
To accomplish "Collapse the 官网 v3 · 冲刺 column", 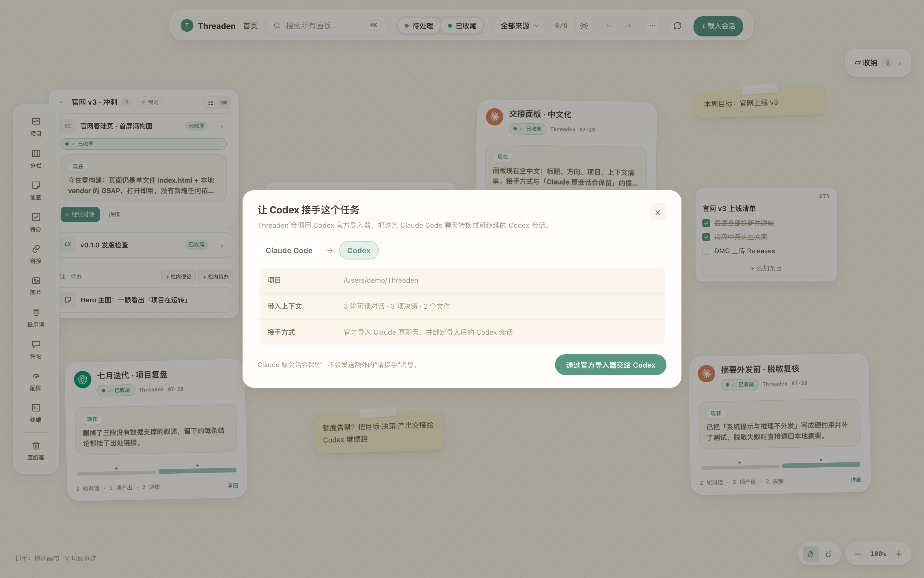I will 61,102.
